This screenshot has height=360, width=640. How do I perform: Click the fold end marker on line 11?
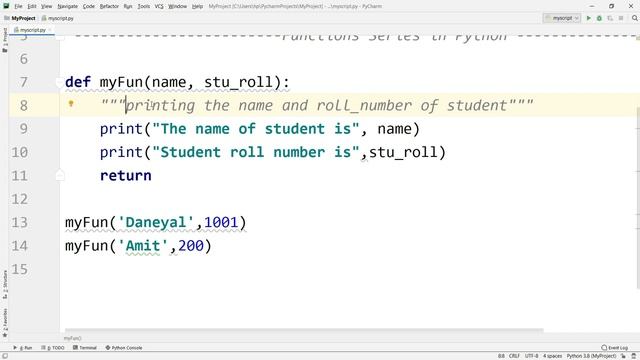(x=60, y=176)
